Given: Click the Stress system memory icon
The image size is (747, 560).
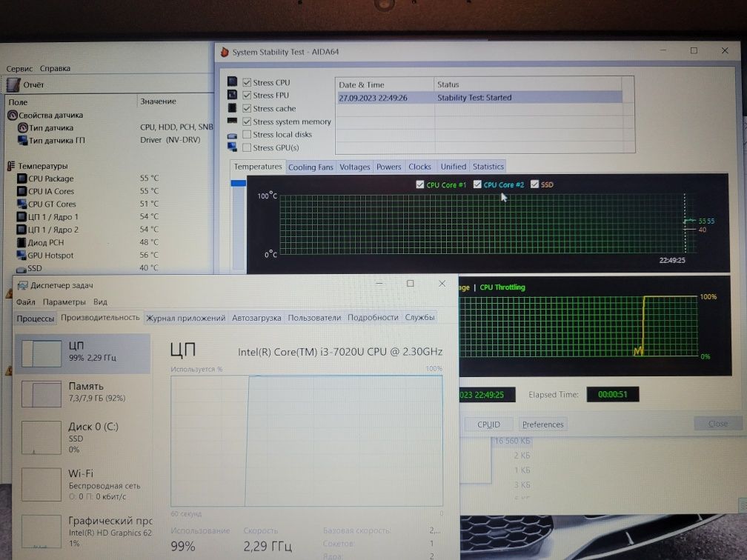Looking at the screenshot, I should coord(232,121).
